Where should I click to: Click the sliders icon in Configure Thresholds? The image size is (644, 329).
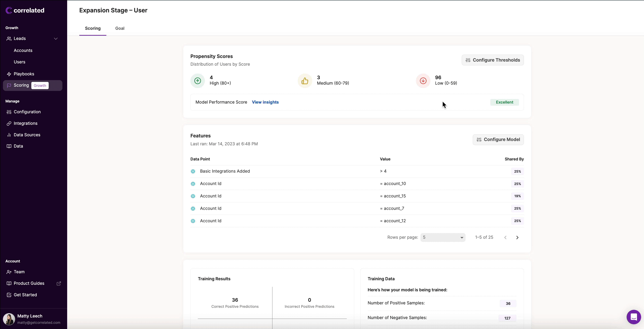coord(468,60)
